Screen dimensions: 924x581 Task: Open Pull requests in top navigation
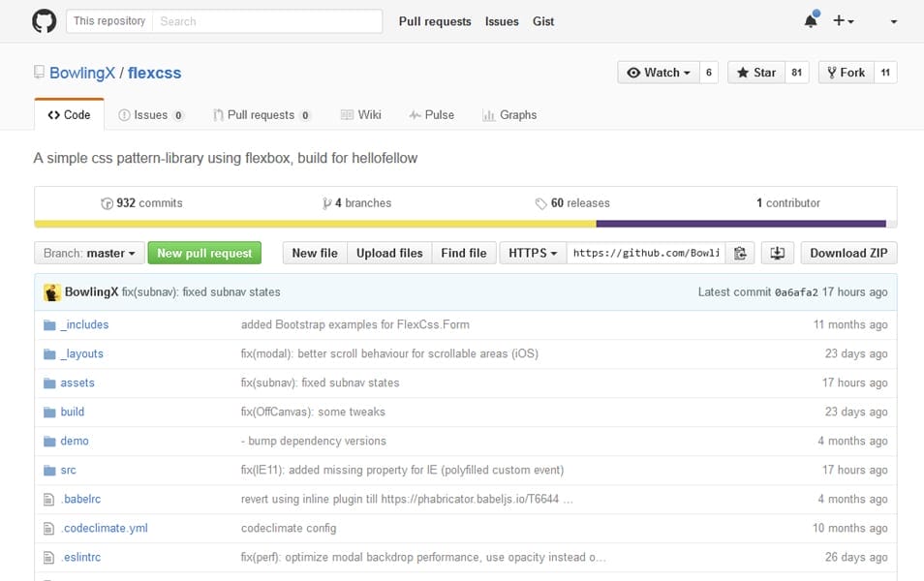(435, 21)
